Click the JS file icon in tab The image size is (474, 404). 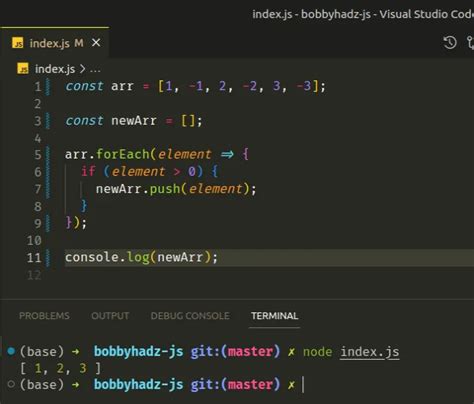click(x=18, y=43)
